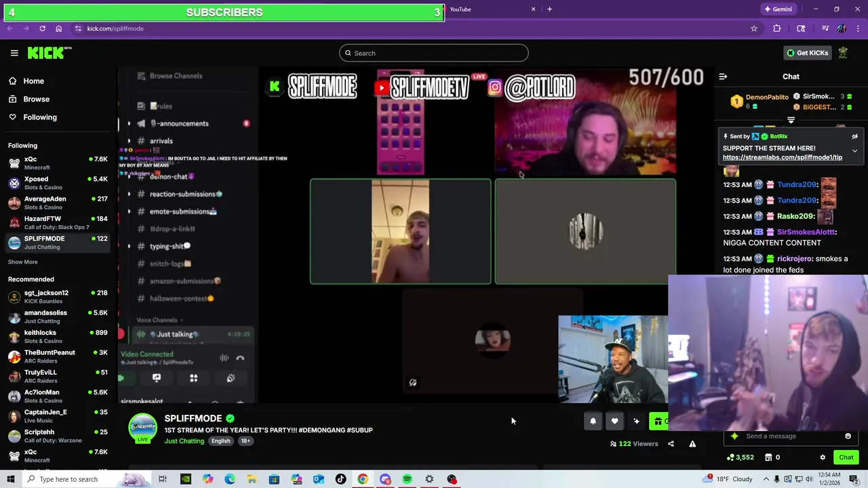Collapse the chat panel with arrow icon
The width and height of the screenshot is (868, 488).
(x=723, y=77)
